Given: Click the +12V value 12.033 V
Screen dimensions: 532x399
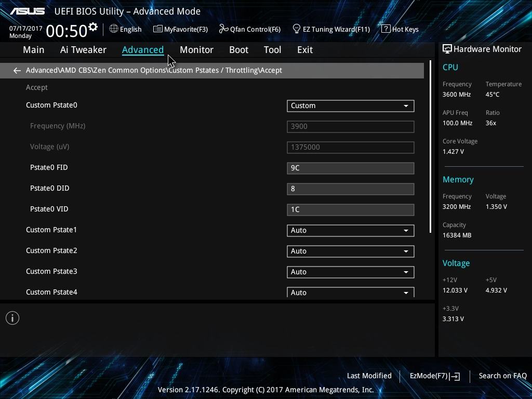Looking at the screenshot, I should click(455, 290).
